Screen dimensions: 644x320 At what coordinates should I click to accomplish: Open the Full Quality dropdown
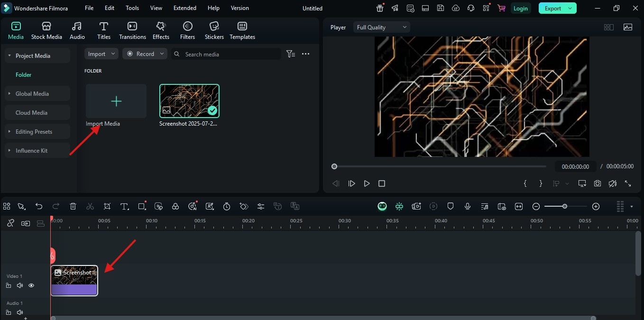click(381, 27)
